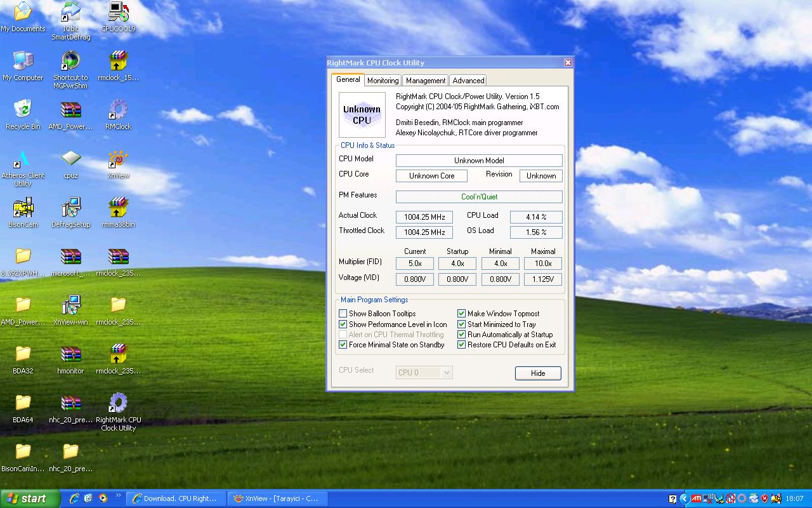Launch the BisonCam desktop icon

(23, 213)
